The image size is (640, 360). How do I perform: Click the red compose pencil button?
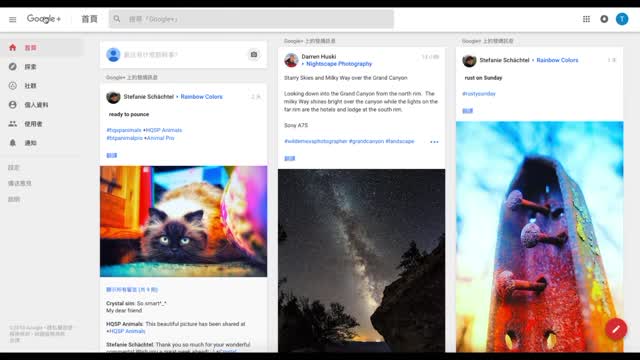tap(616, 329)
